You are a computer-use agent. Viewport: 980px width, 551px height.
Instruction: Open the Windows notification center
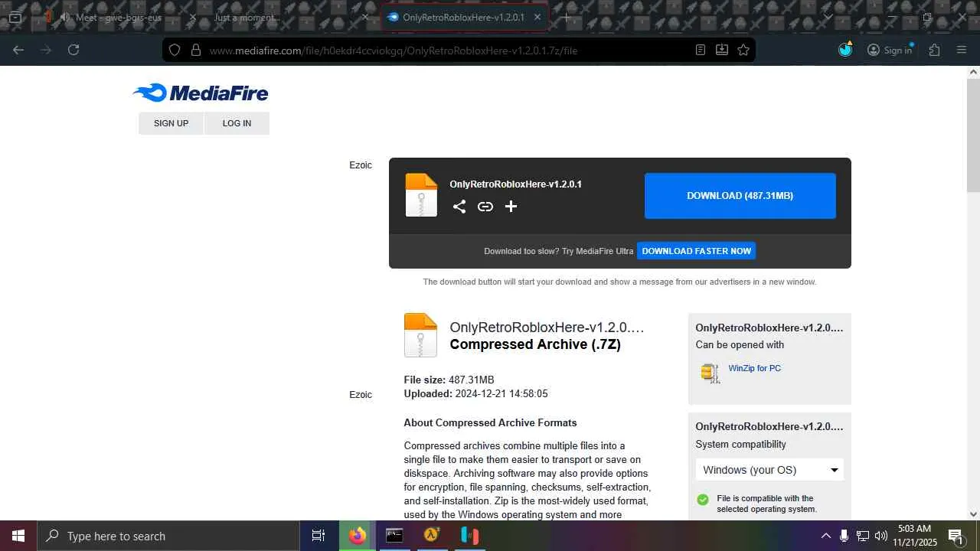[955, 536]
